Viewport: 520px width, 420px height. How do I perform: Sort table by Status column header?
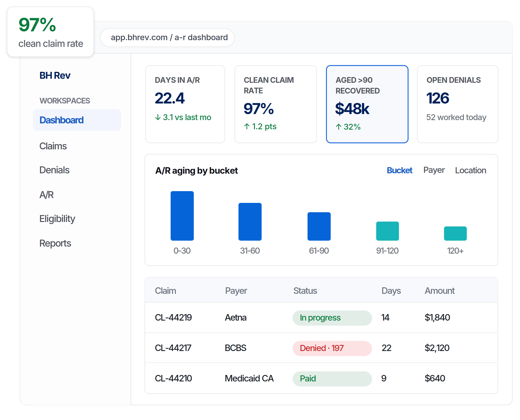[305, 291]
